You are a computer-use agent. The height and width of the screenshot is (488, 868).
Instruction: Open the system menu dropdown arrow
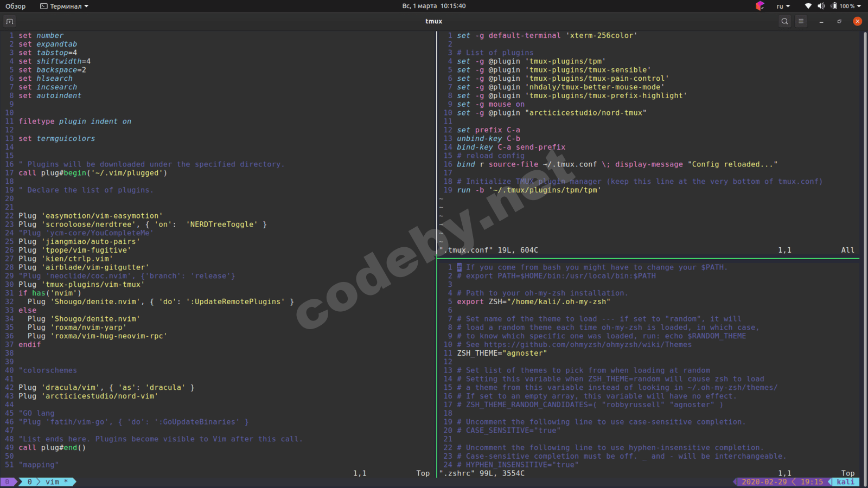859,6
